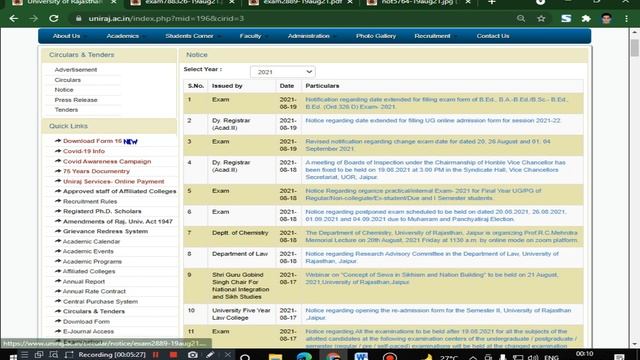640x360 pixels.
Task: Switch to Chrome in taskbar
Action: pos(333,356)
